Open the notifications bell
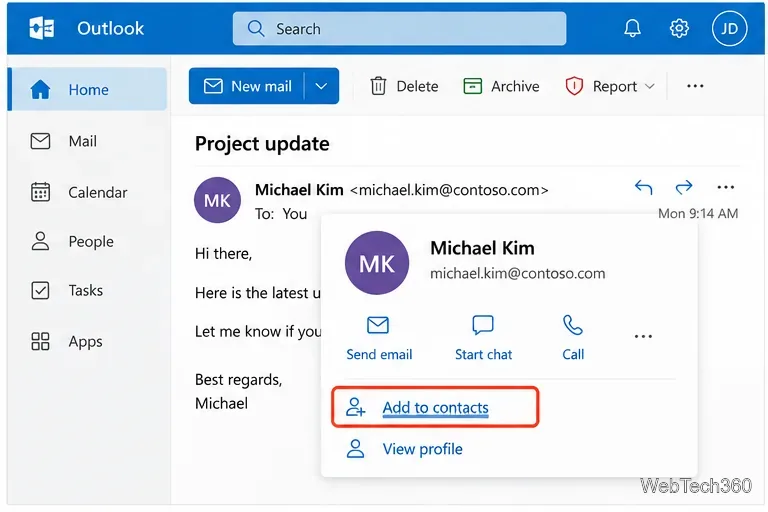The height and width of the screenshot is (512, 768). 632,28
